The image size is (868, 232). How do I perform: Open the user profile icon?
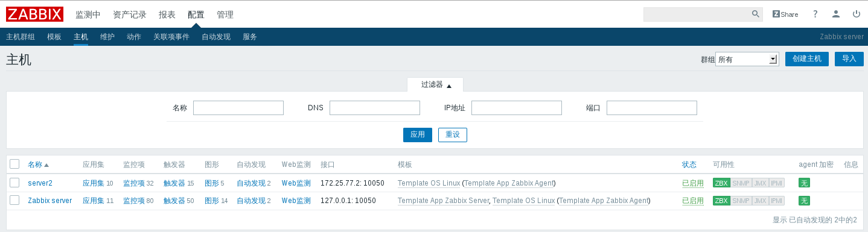click(835, 14)
